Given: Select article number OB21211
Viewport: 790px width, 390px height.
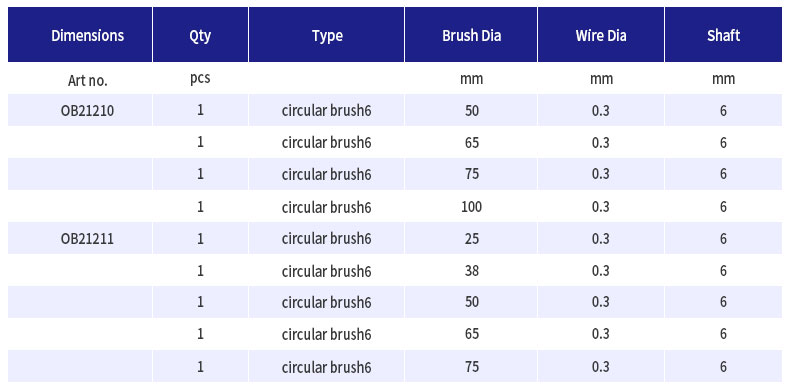Looking at the screenshot, I should [x=88, y=238].
